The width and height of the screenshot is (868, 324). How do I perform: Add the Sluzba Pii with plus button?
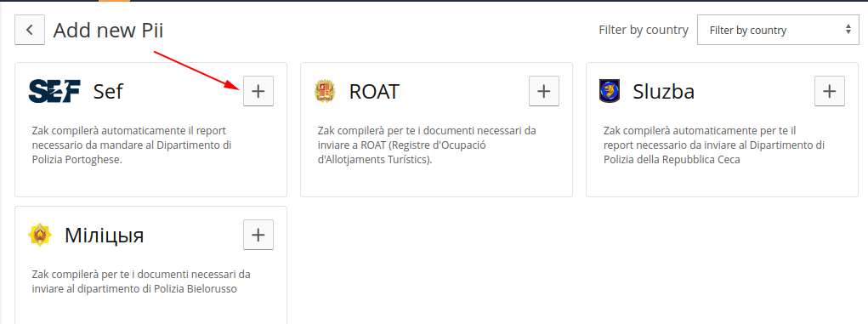[x=830, y=91]
